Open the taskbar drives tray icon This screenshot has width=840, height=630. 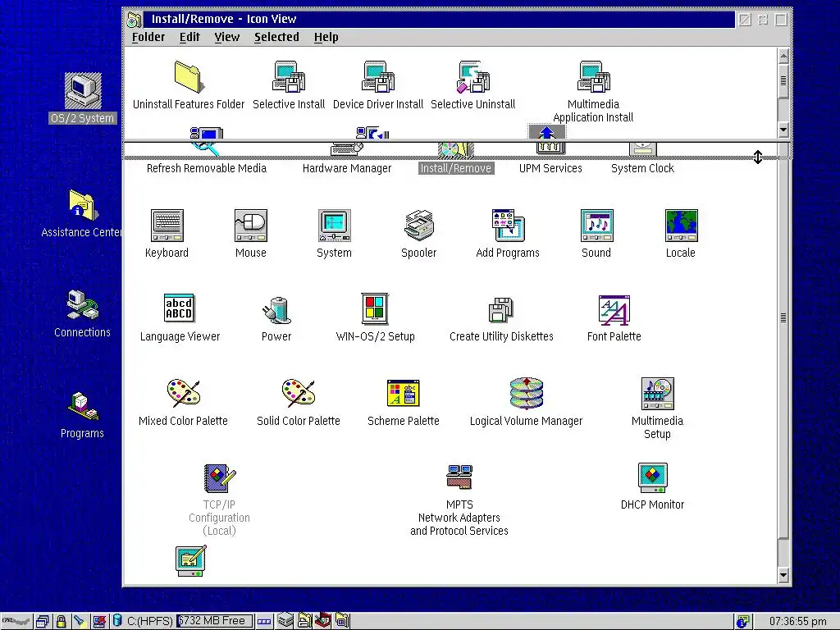click(285, 621)
